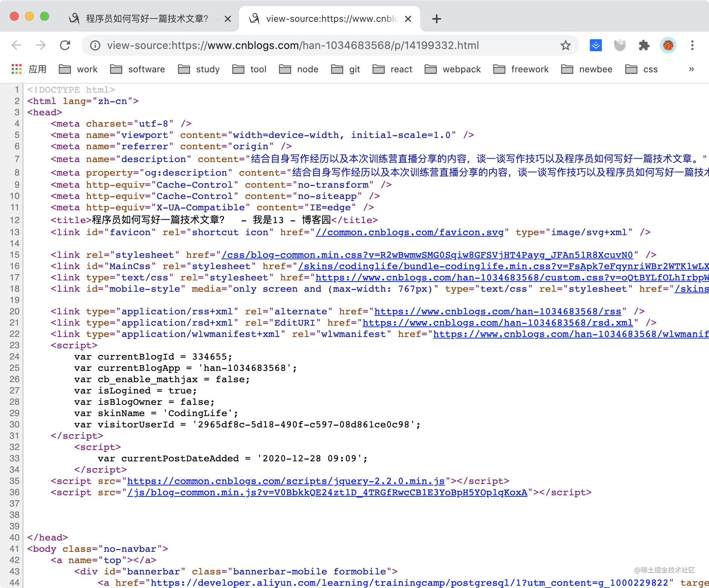
Task: Open the favicon.svg link
Action: pos(410,232)
